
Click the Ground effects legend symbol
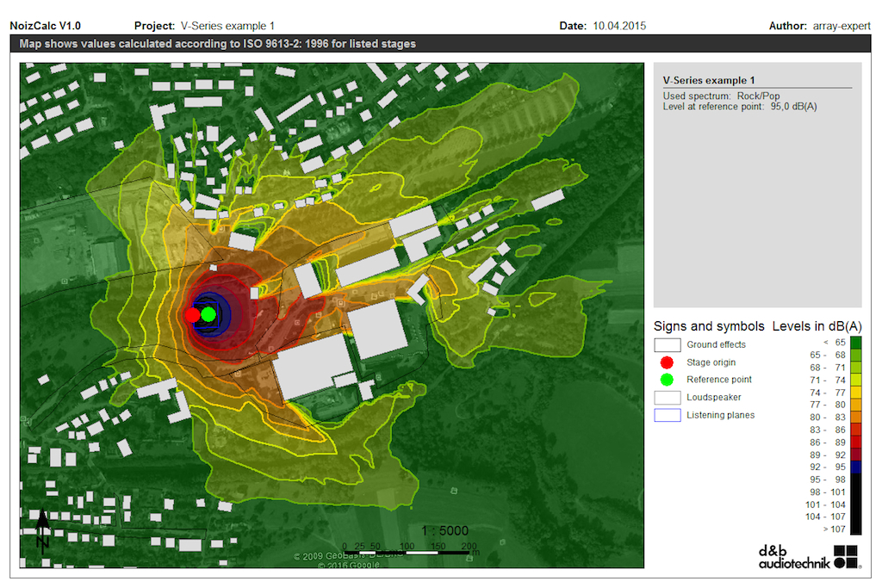tap(667, 344)
